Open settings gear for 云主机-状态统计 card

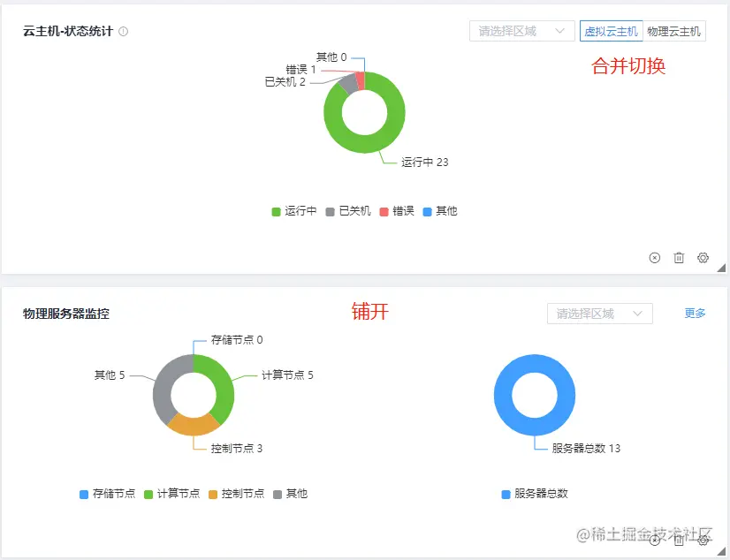(x=703, y=258)
